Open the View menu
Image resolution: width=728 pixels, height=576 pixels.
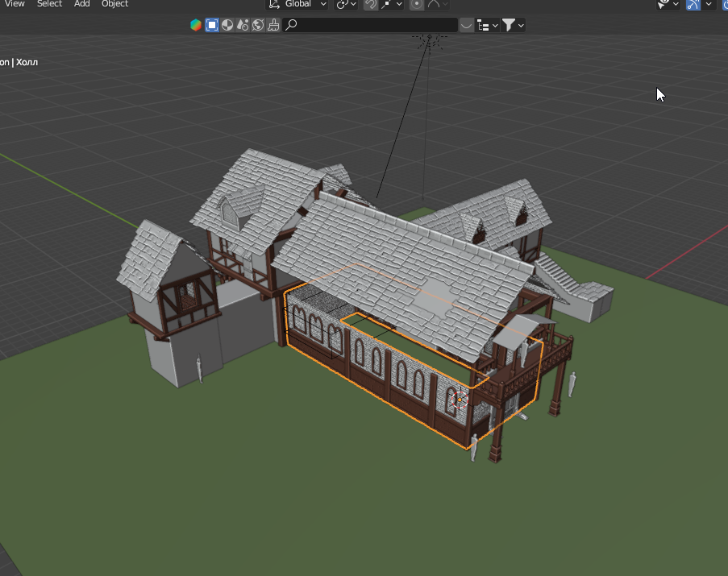point(15,4)
